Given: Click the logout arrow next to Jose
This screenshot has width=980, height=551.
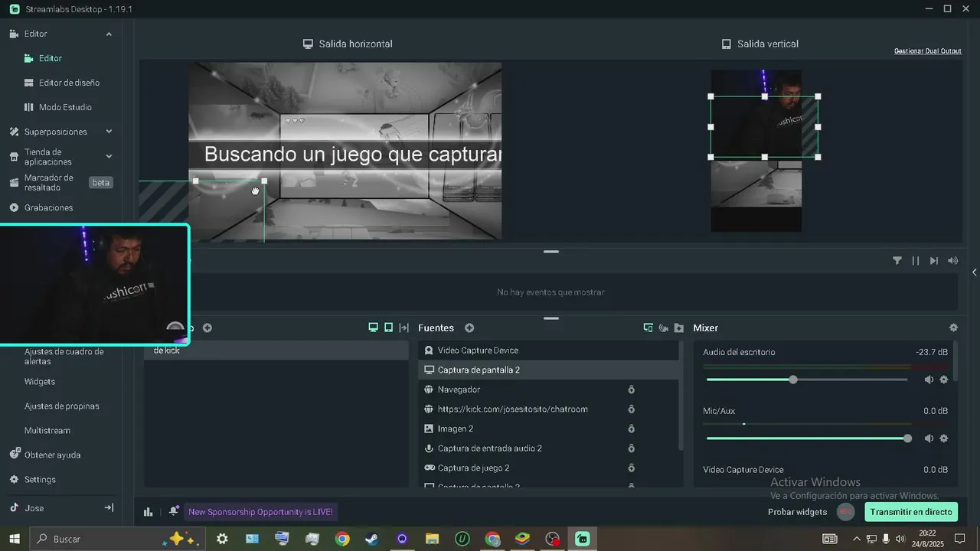Looking at the screenshot, I should click(109, 507).
